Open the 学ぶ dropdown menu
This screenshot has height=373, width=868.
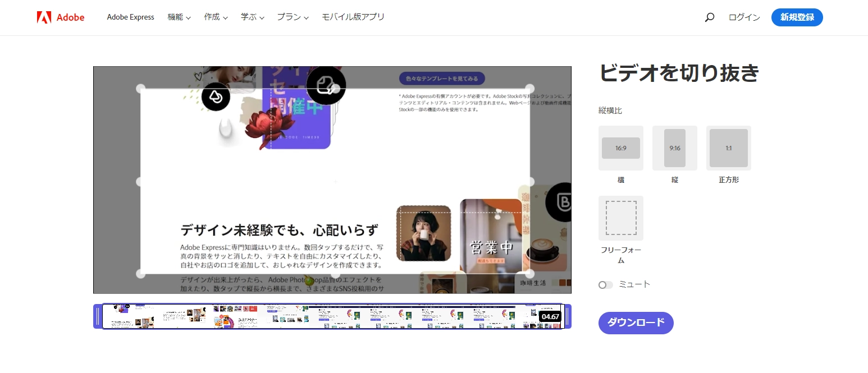point(252,17)
